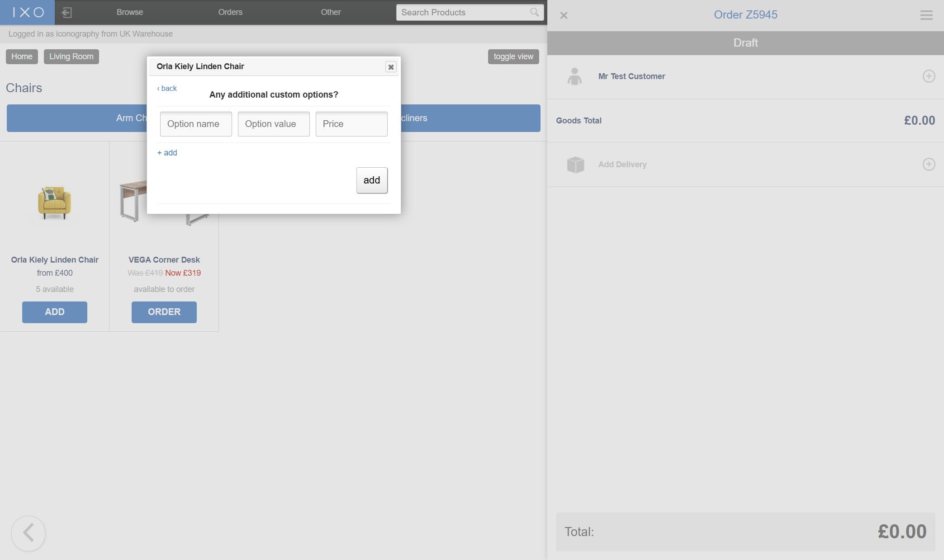Open the Other menu

[x=331, y=12]
